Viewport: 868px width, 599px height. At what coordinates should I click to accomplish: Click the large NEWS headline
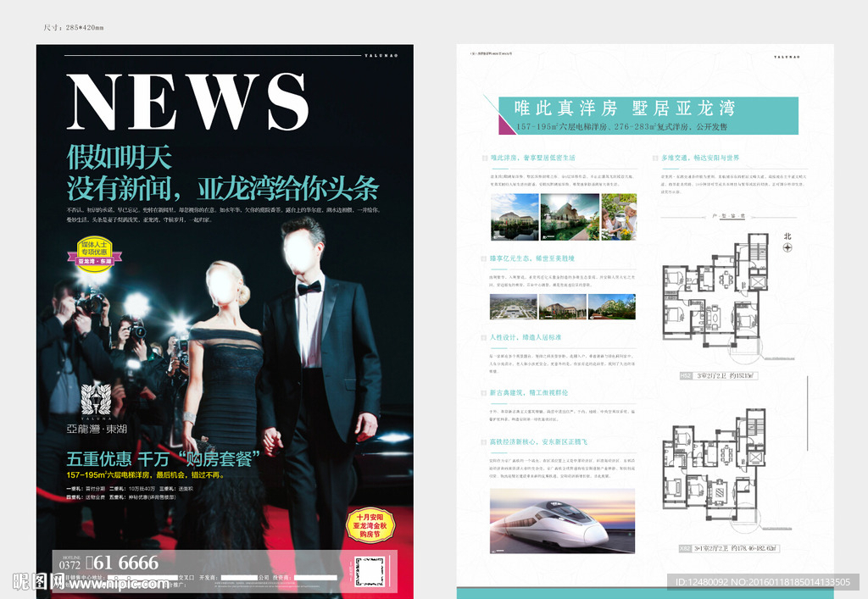[187, 102]
